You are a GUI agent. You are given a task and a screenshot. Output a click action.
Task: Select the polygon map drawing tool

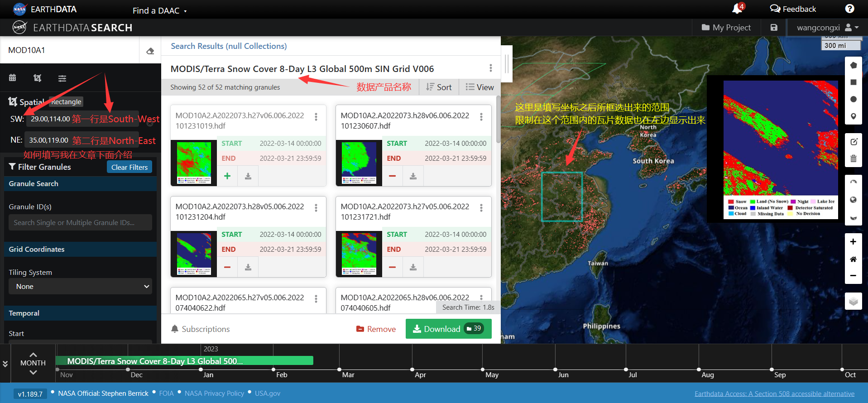pos(854,65)
